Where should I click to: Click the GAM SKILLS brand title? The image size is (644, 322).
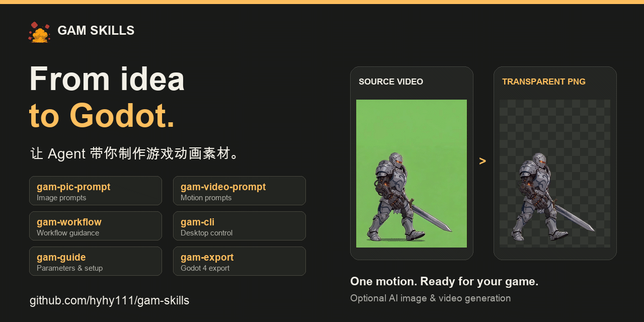[96, 31]
